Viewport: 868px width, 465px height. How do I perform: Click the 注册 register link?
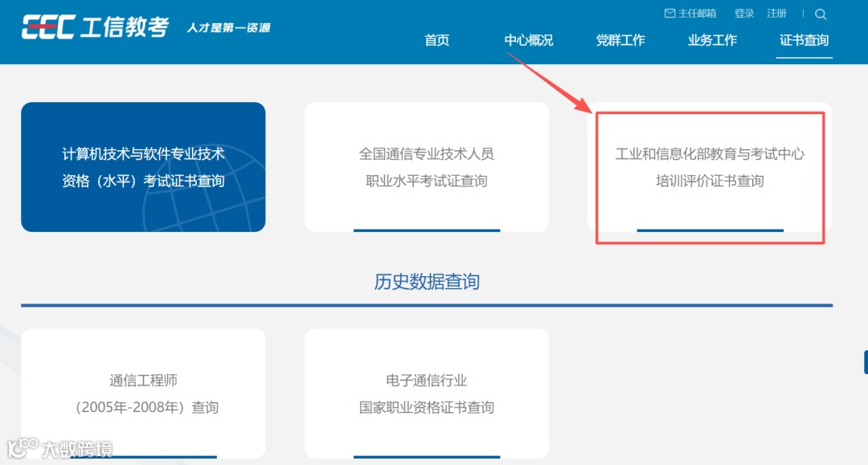pos(776,14)
